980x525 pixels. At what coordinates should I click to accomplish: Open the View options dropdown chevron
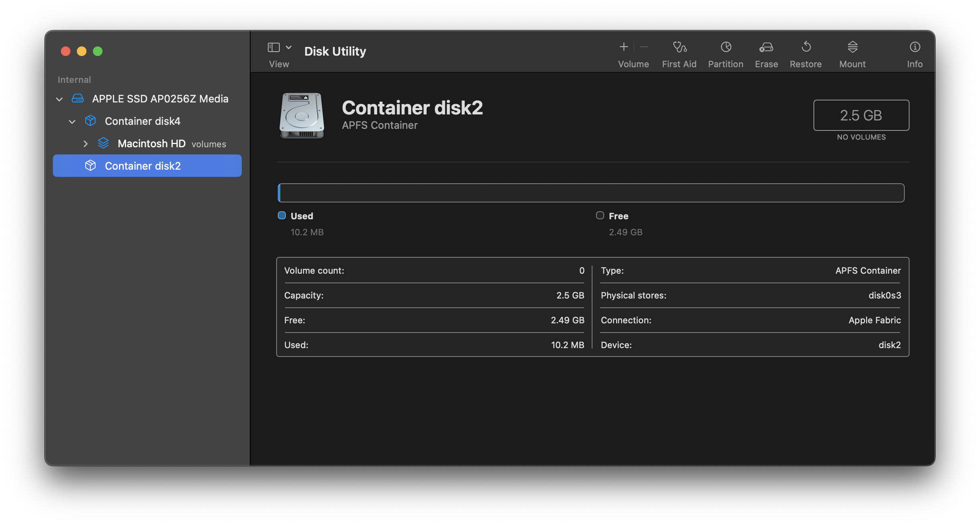click(289, 47)
